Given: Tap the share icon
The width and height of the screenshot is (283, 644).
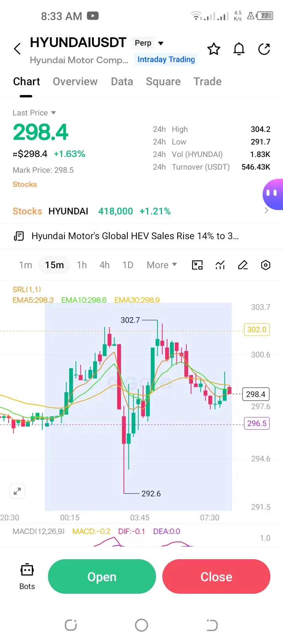Looking at the screenshot, I should [x=264, y=49].
